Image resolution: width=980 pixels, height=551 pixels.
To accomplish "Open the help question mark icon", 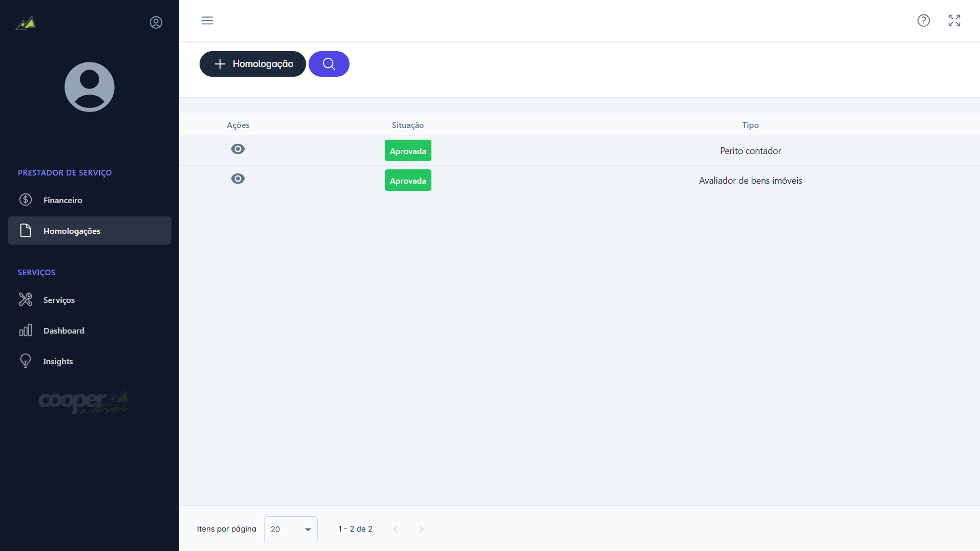I will (924, 20).
